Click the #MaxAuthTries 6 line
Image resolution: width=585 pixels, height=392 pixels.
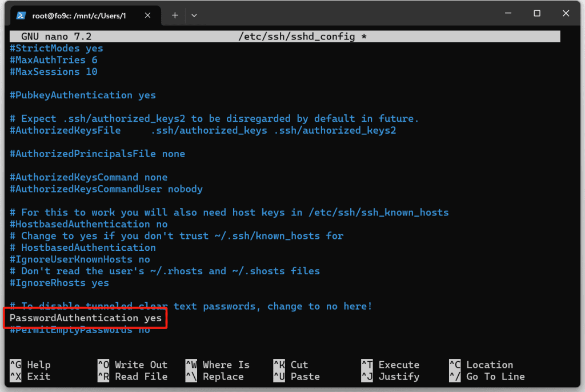pyautogui.click(x=54, y=60)
